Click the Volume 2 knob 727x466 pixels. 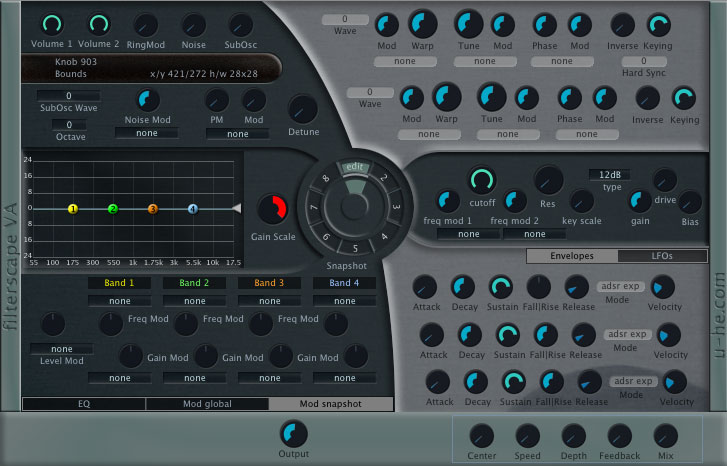point(99,25)
